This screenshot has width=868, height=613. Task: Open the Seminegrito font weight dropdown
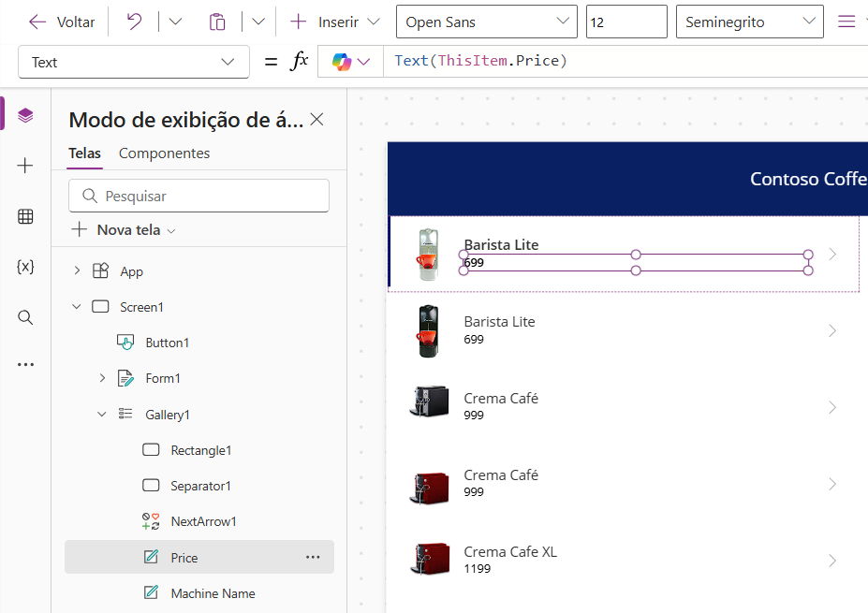(749, 21)
